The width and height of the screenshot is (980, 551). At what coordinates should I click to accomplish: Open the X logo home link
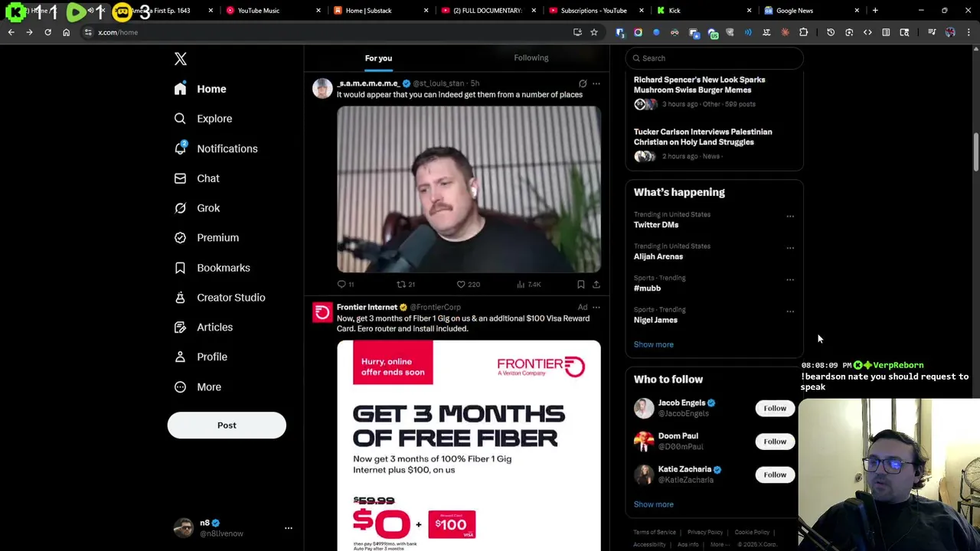(x=180, y=59)
